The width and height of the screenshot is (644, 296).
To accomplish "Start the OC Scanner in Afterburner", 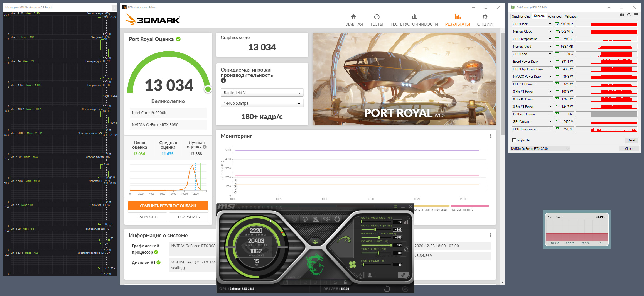I will pyautogui.click(x=326, y=219).
